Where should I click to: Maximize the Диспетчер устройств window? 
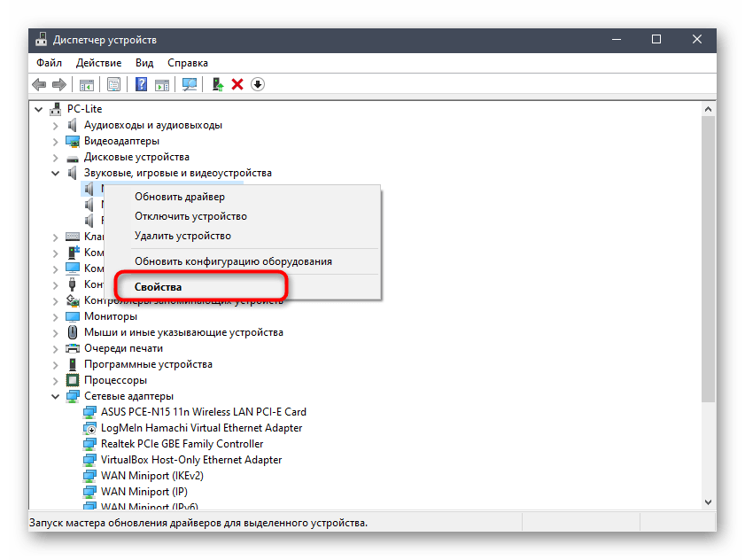click(x=656, y=40)
